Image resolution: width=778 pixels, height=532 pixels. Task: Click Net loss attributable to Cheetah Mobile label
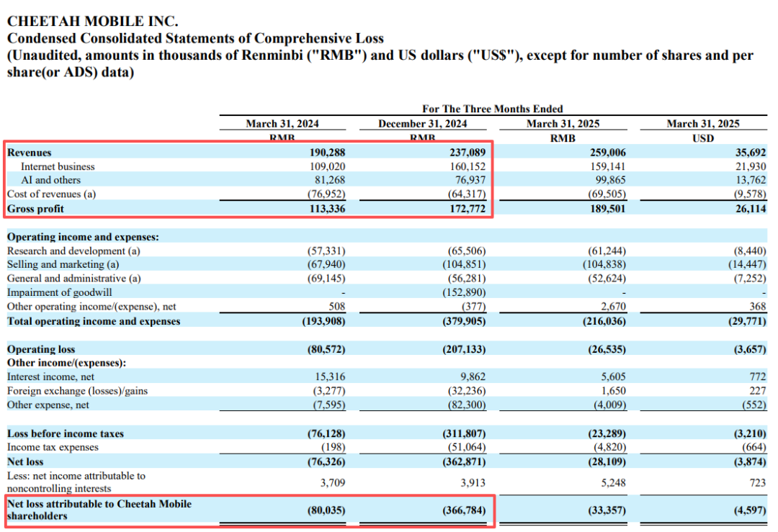(x=99, y=510)
